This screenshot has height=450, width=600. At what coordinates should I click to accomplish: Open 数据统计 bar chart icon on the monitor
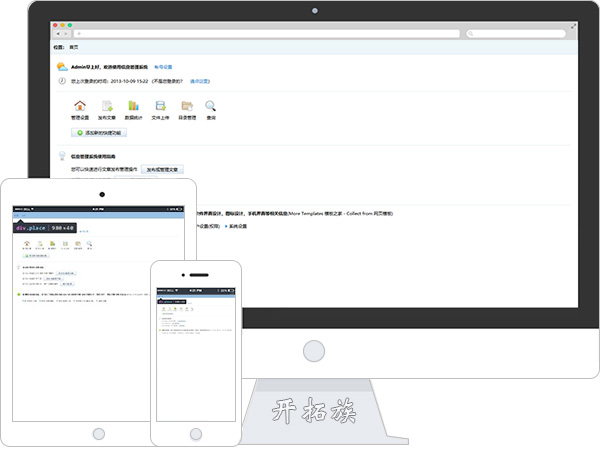point(134,106)
